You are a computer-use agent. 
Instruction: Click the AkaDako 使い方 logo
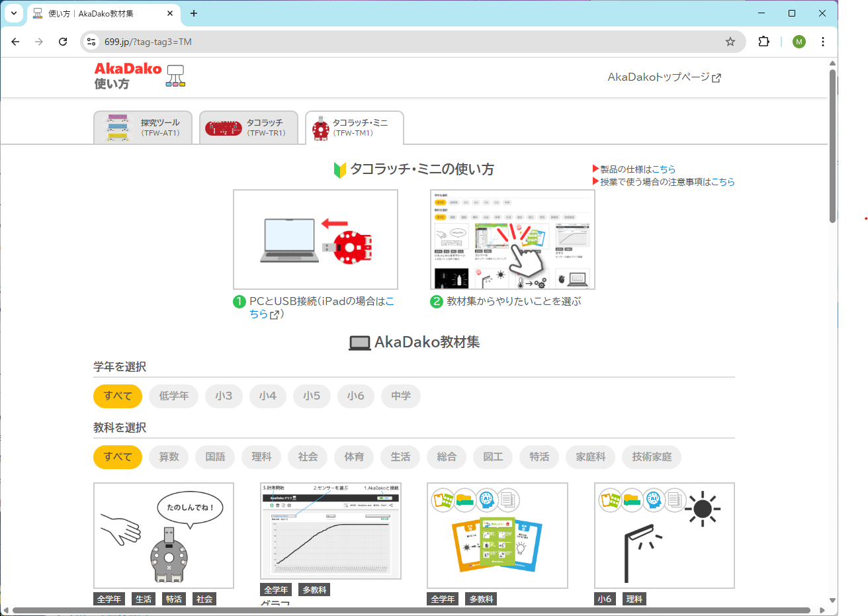point(140,76)
